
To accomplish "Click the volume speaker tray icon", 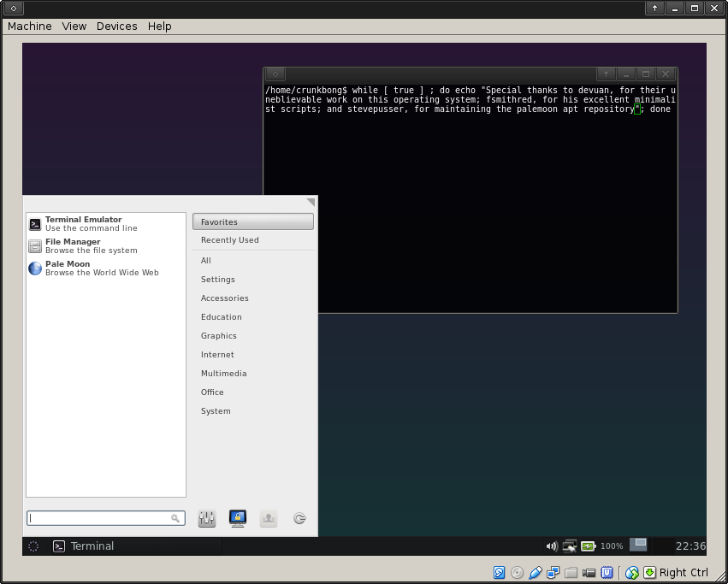I will [552, 546].
